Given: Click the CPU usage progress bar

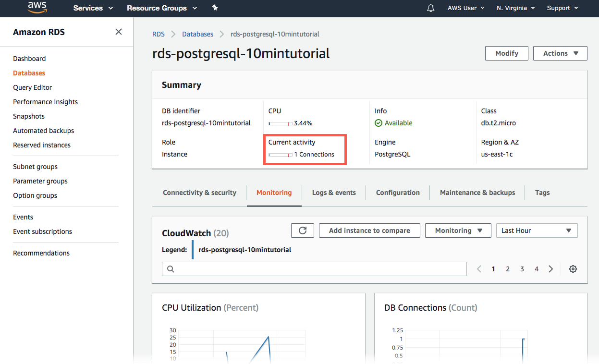Looking at the screenshot, I should coord(281,123).
